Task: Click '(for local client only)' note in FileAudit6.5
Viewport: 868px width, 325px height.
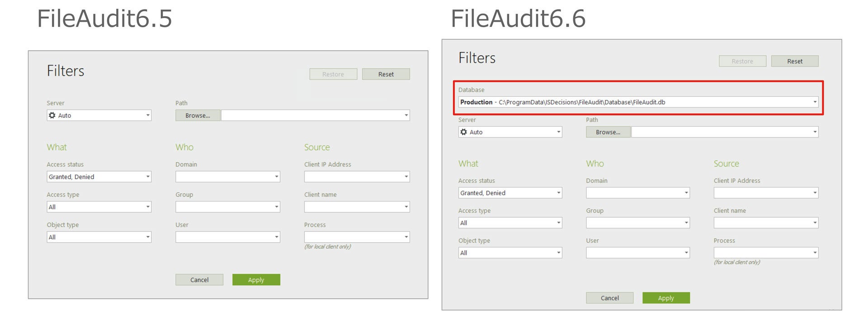Action: (x=328, y=247)
